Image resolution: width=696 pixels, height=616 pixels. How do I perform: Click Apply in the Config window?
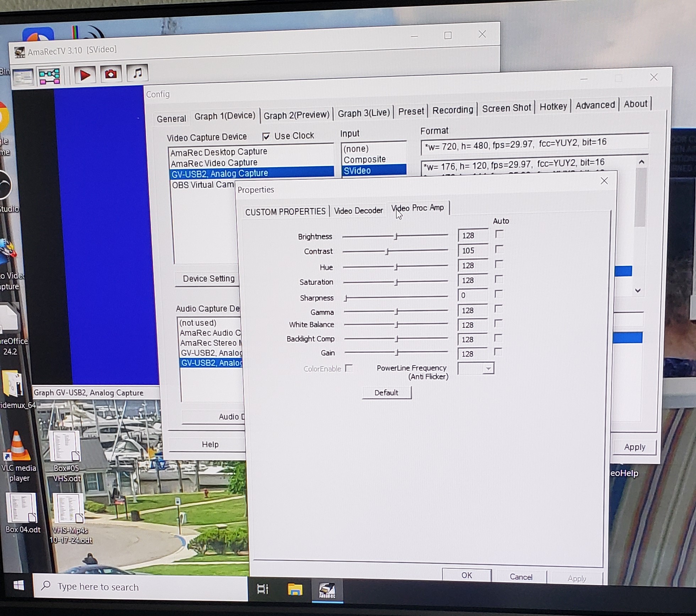(635, 447)
